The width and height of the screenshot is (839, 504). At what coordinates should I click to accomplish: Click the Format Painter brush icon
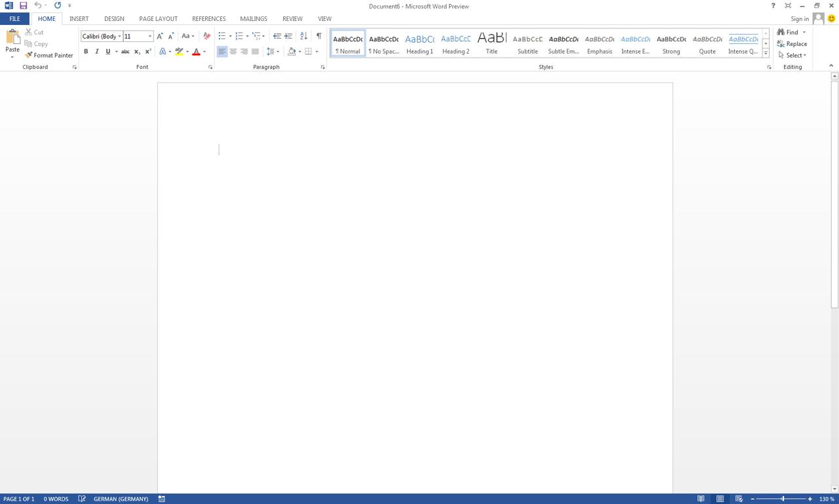[29, 56]
